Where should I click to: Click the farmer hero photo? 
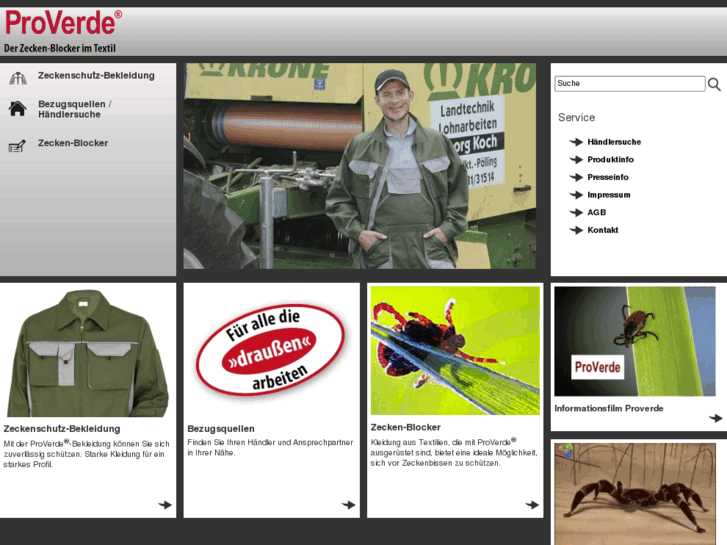[x=359, y=166]
